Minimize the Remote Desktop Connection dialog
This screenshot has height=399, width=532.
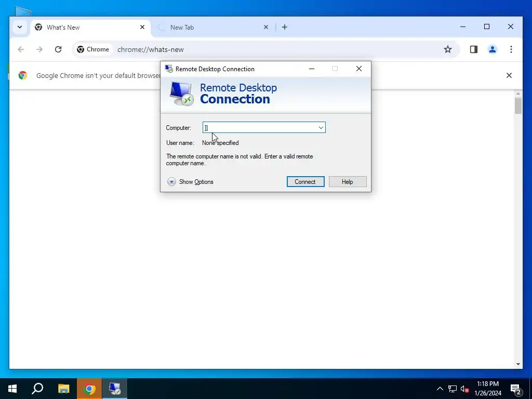(x=312, y=69)
